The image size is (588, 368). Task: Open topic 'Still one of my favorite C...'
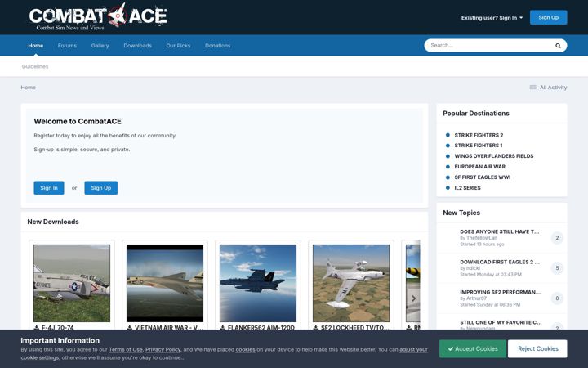point(501,322)
